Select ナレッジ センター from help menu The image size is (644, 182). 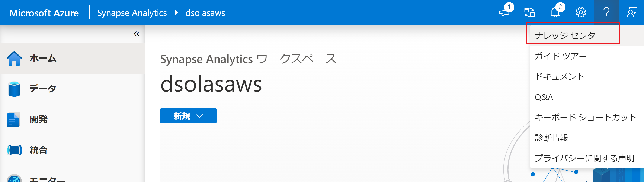pyautogui.click(x=569, y=36)
